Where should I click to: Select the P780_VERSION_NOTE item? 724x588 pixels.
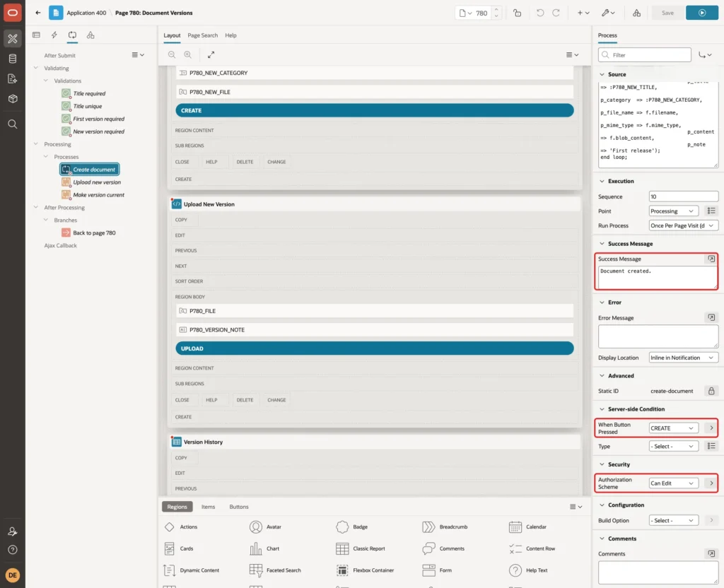pyautogui.click(x=375, y=329)
